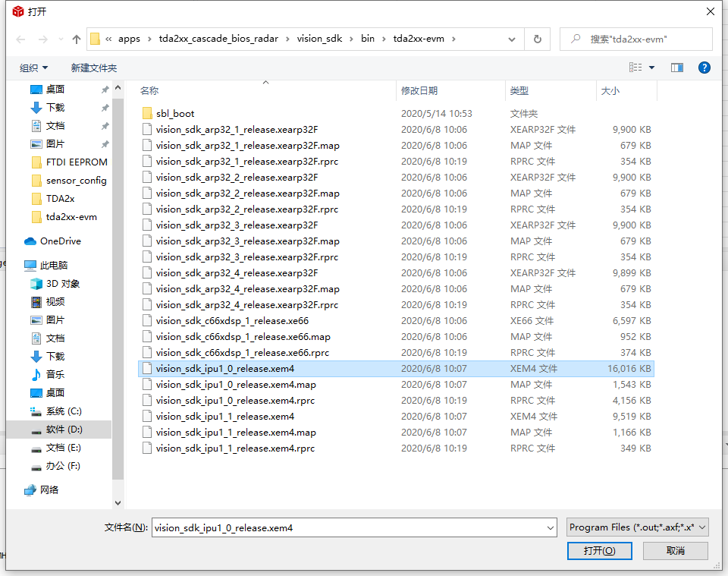Open recent locations dropdown arrow
The image size is (728, 576).
click(x=61, y=39)
